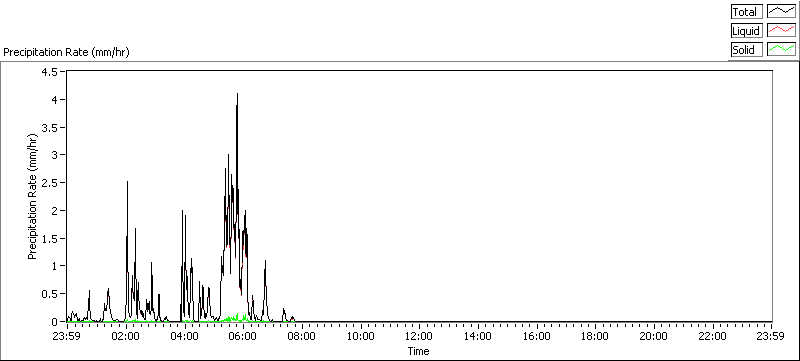Click the 18:00 time axis marker

tap(595, 336)
